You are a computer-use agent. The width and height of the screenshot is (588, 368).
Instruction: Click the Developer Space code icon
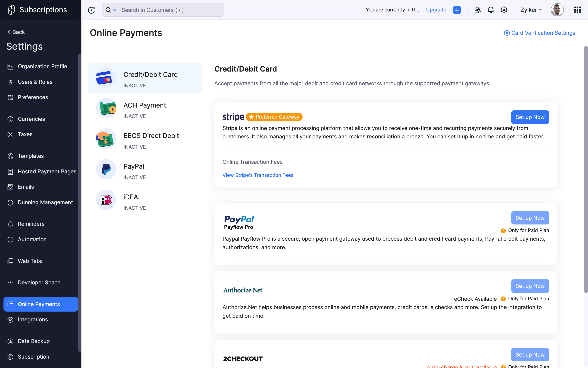(x=10, y=283)
